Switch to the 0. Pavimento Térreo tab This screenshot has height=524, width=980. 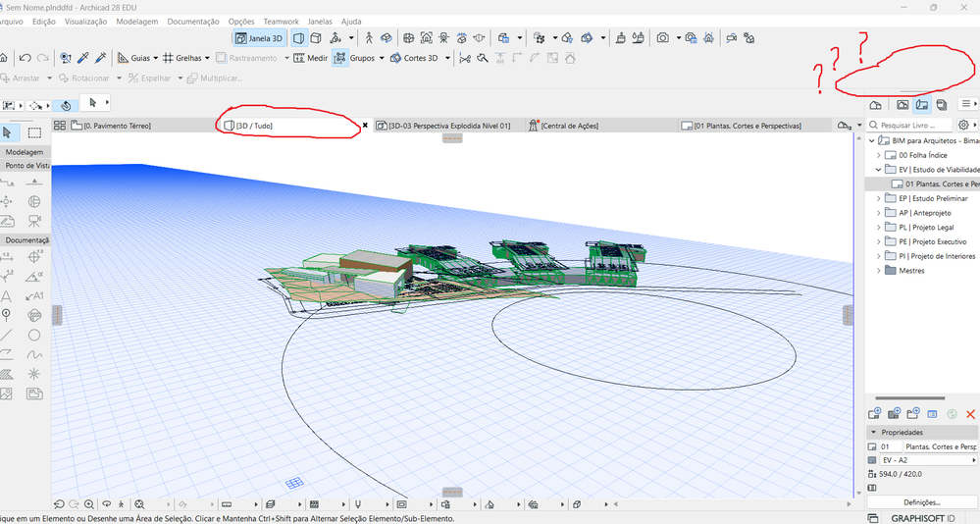[x=118, y=126]
